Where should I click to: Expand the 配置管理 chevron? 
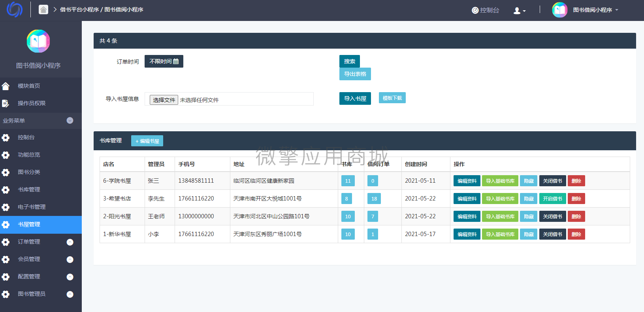tap(70, 277)
